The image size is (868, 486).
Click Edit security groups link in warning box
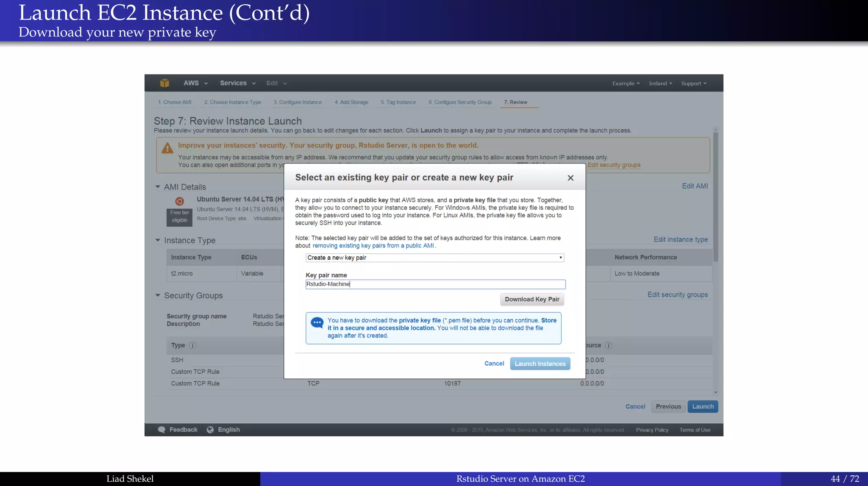point(614,165)
